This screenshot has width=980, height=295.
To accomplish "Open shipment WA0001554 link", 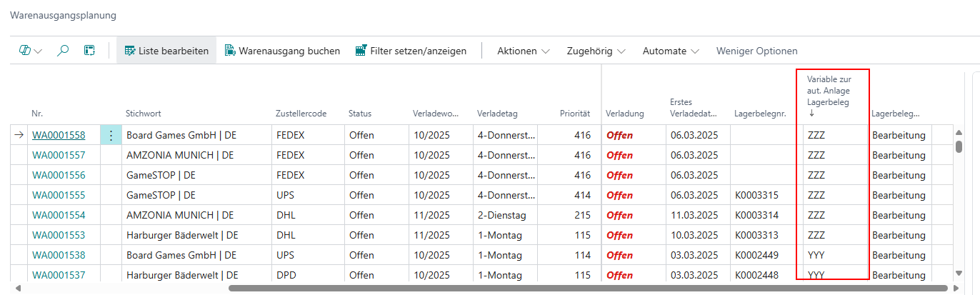I will (59, 215).
